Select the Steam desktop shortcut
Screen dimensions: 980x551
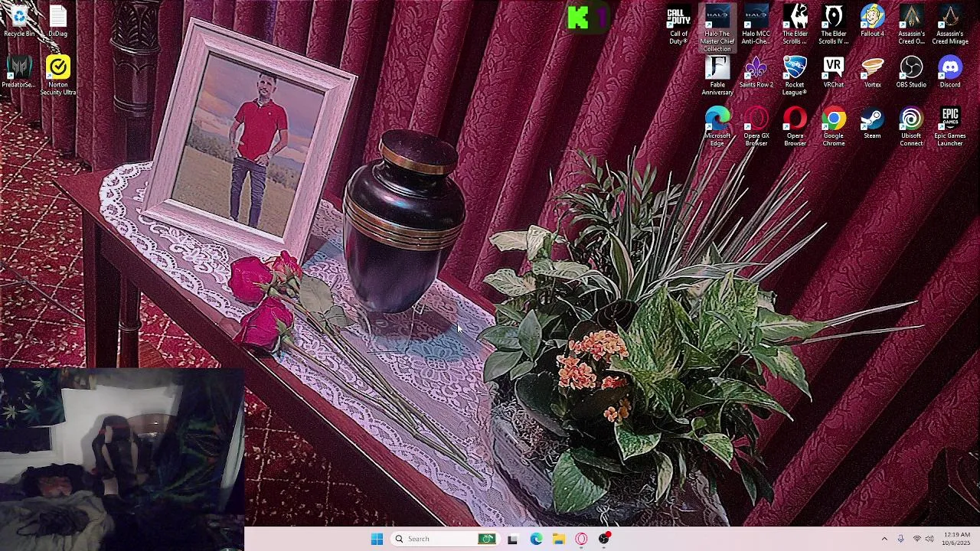[872, 123]
